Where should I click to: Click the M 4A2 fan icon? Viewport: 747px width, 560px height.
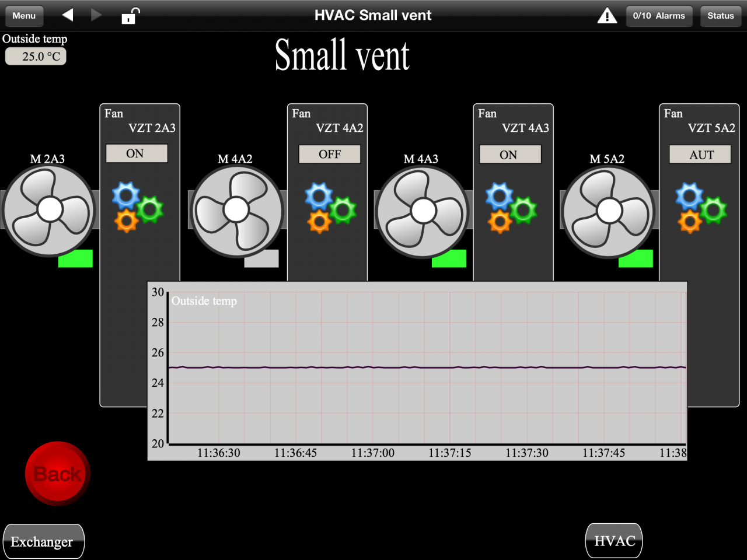coord(236,211)
